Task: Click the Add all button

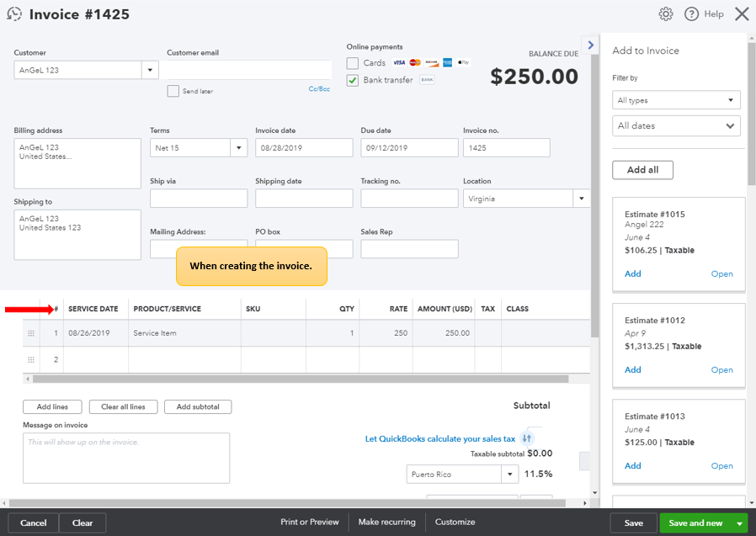Action: [642, 170]
